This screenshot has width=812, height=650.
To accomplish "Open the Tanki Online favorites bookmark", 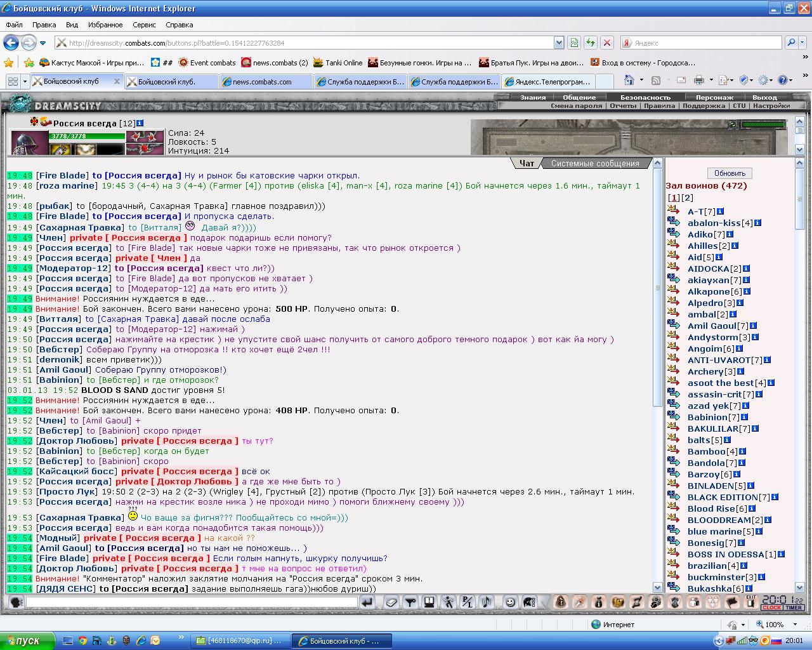I will pyautogui.click(x=338, y=62).
